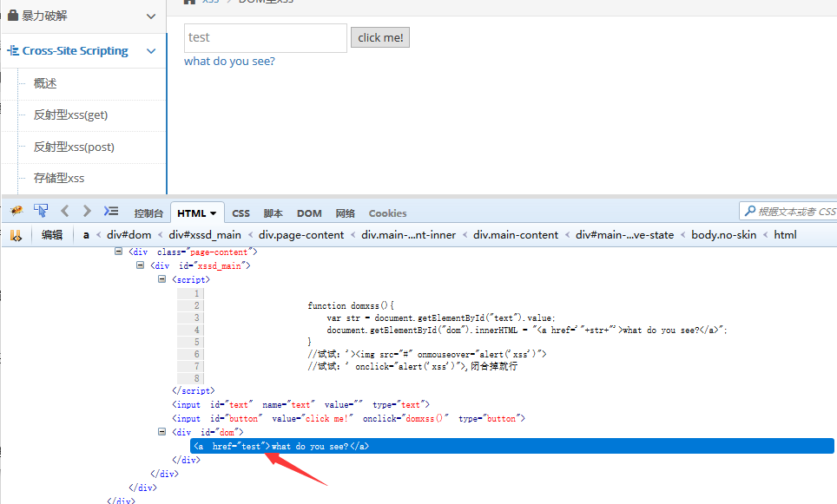The width and height of the screenshot is (837, 504).
Task: Switch to the 网络 tab
Action: [345, 213]
